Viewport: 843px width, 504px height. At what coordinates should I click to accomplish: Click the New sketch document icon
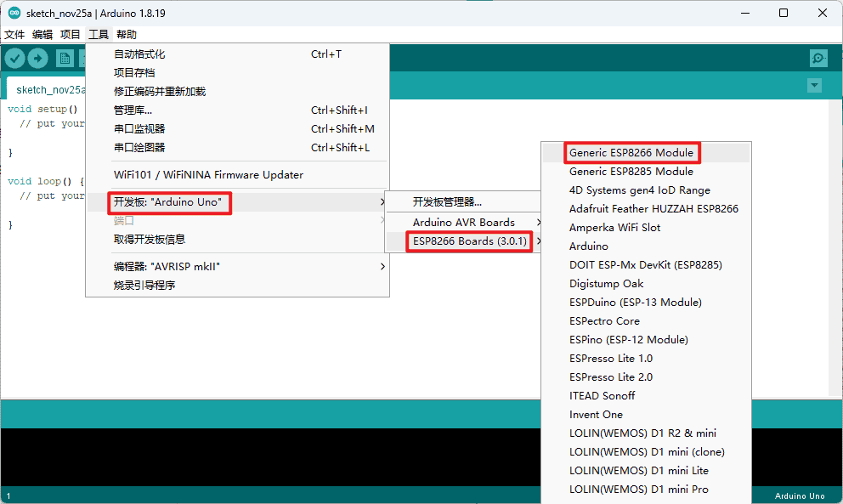tap(65, 58)
